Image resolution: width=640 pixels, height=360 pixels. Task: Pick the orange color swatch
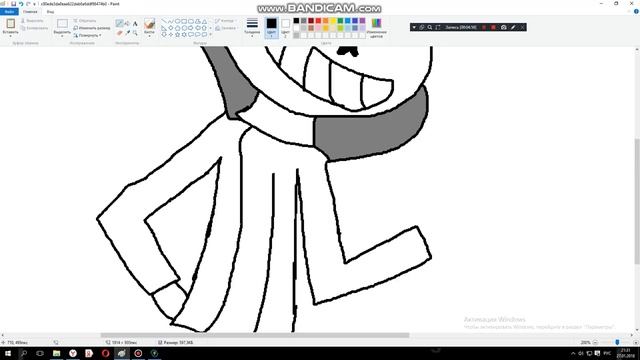[x=326, y=21]
